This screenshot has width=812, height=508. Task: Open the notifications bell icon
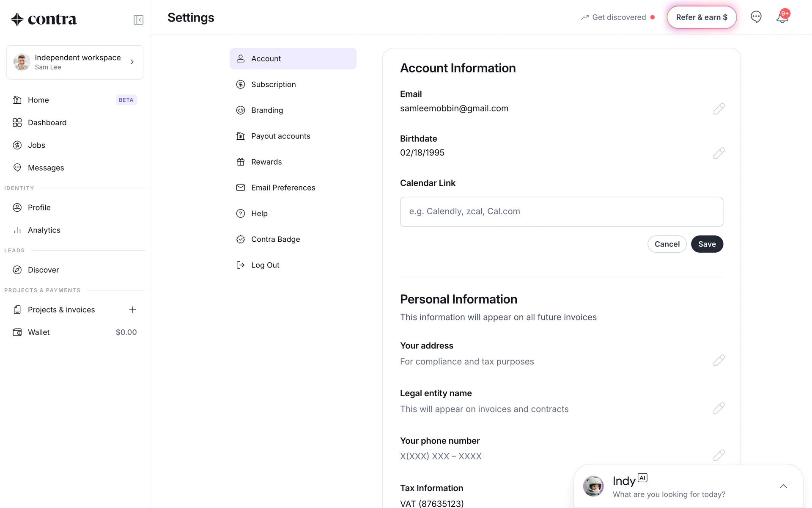782,17
